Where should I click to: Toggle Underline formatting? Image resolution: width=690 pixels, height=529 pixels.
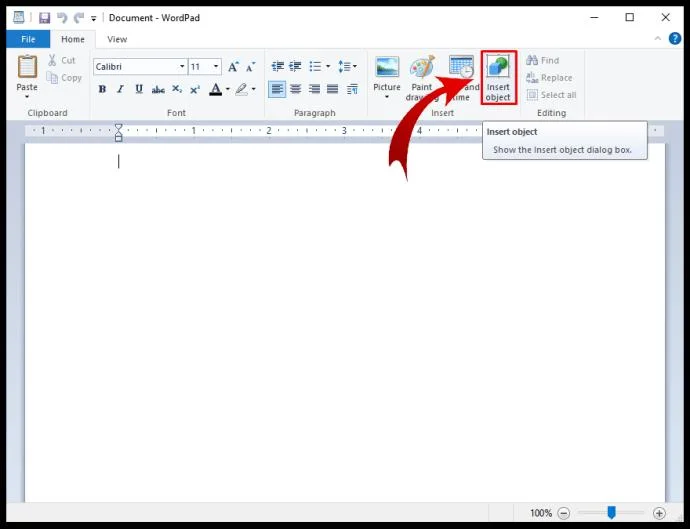(139, 89)
